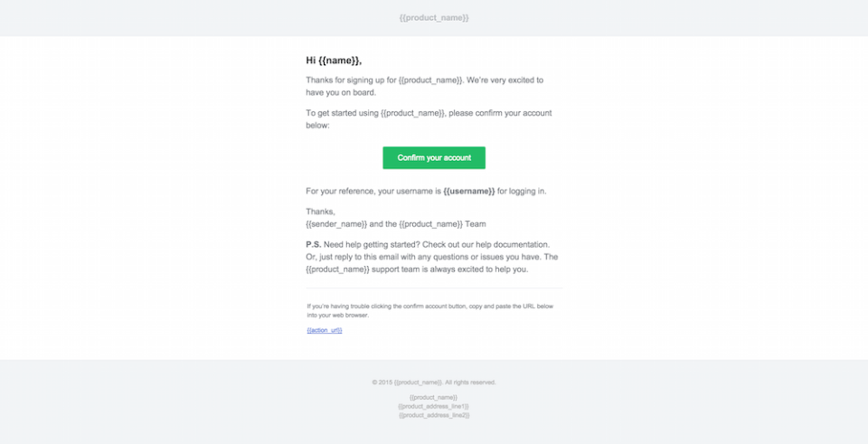This screenshot has width=868, height=444.
Task: Click the trouble clicking confirm button note
Action: pos(429,311)
